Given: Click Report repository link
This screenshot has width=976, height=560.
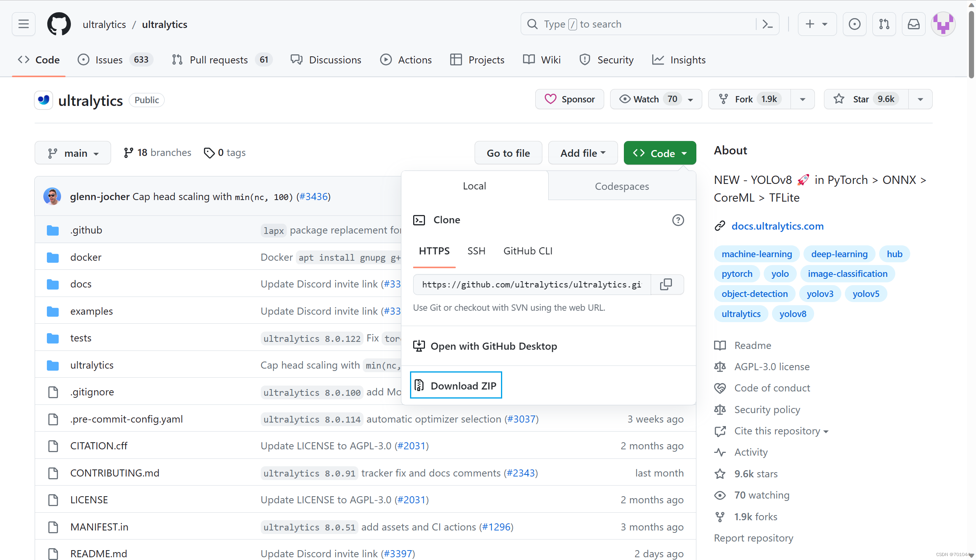Looking at the screenshot, I should 753,538.
